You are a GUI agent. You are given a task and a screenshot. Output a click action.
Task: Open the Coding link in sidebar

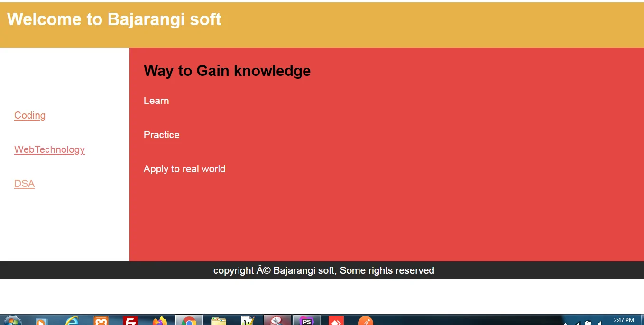30,115
